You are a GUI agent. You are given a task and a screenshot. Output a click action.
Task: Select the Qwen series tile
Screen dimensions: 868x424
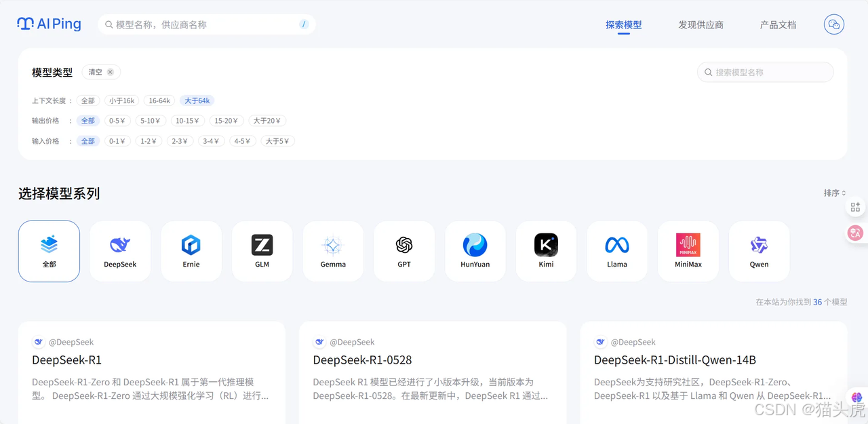pos(759,251)
